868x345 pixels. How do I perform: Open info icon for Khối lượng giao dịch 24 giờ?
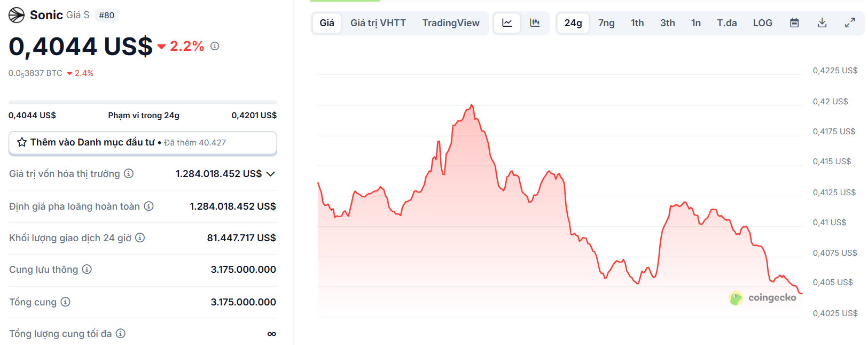point(140,237)
